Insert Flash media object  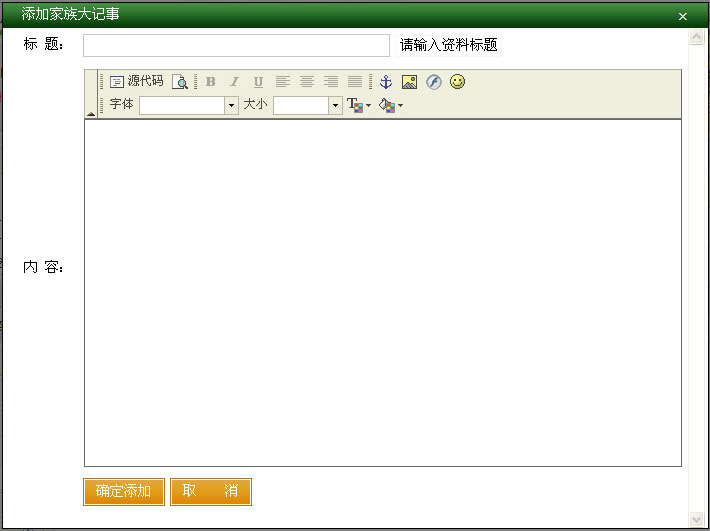click(x=433, y=82)
